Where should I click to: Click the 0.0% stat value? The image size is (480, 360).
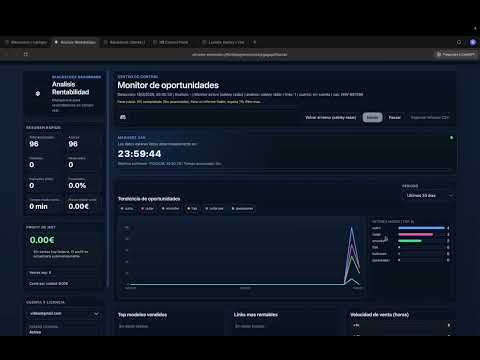[77, 186]
